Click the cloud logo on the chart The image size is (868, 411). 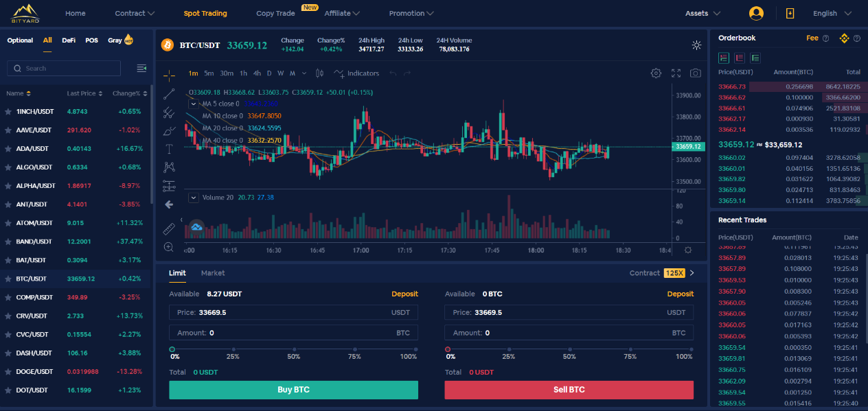[x=197, y=227]
